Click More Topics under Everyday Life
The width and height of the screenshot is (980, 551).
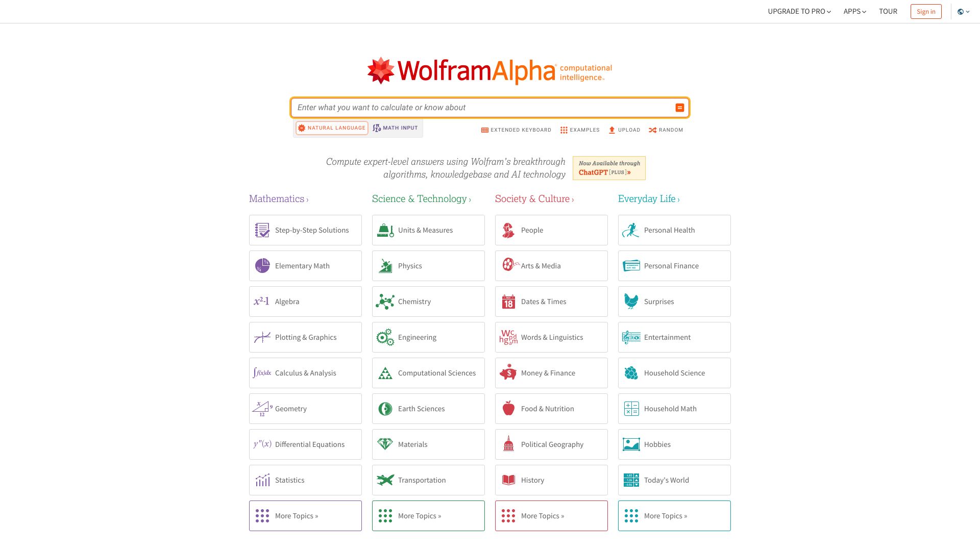point(674,516)
